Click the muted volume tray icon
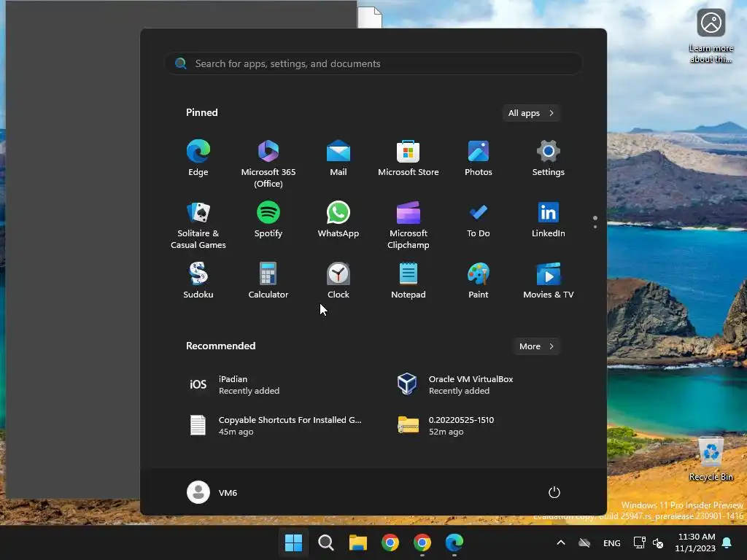The height and width of the screenshot is (560, 747). (x=658, y=542)
